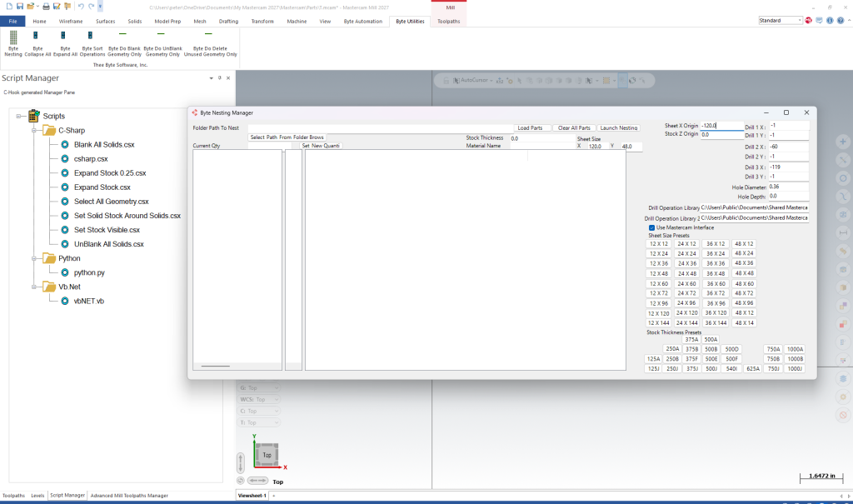The width and height of the screenshot is (853, 504).
Task: Uncheck Use Mastercam Interface checkbox
Action: pos(651,227)
